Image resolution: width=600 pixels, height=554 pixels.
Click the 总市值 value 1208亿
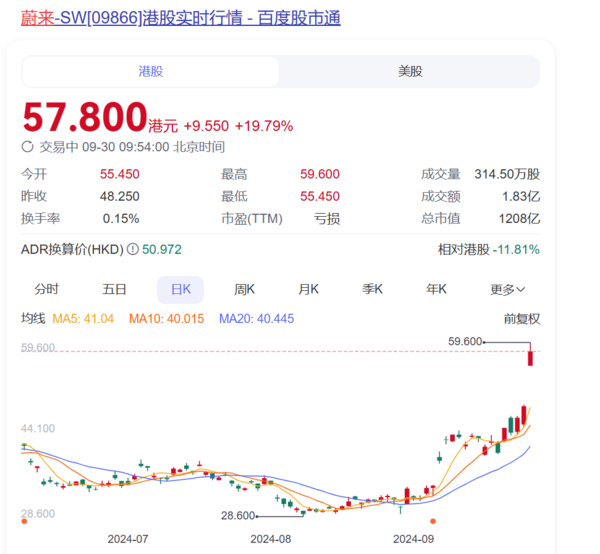[x=519, y=219]
